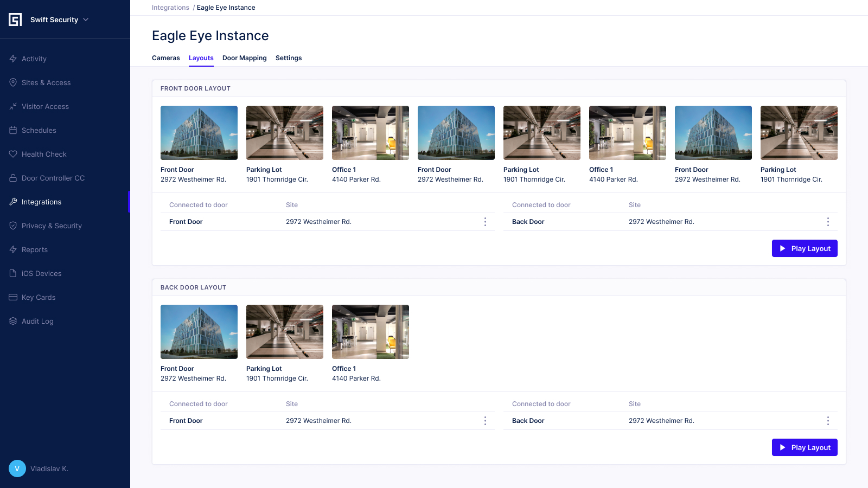This screenshot has width=868, height=488.
Task: Go back to Integrations breadcrumb link
Action: pos(170,8)
